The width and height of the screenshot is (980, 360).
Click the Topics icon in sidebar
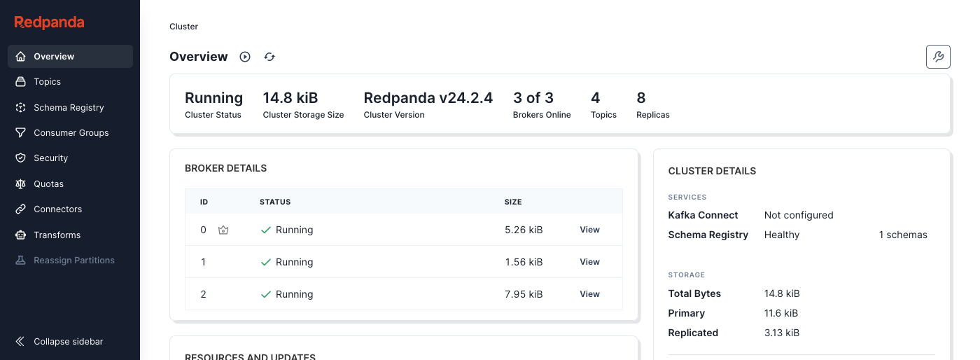point(21,82)
